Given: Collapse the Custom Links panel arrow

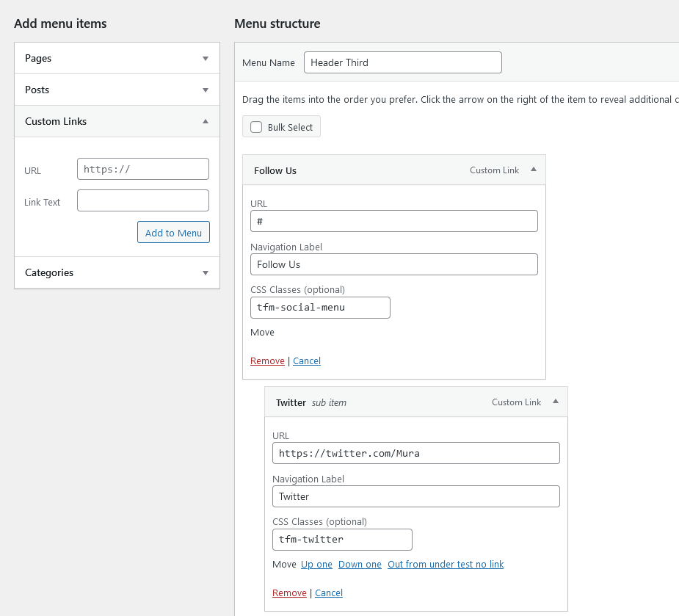Looking at the screenshot, I should coord(206,121).
